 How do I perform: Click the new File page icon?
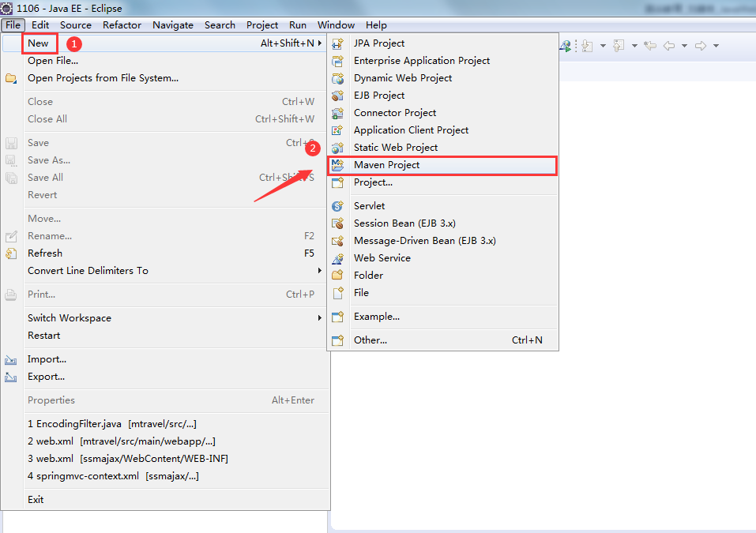(x=338, y=292)
